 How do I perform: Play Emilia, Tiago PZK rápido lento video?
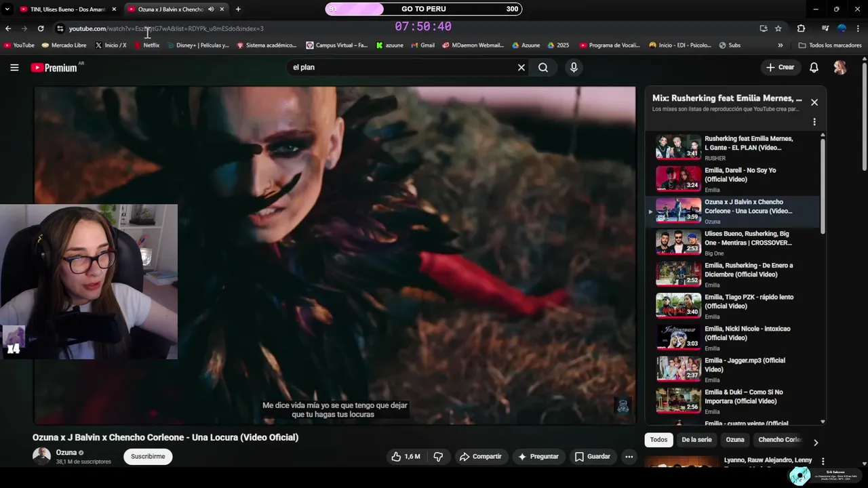[732, 306]
